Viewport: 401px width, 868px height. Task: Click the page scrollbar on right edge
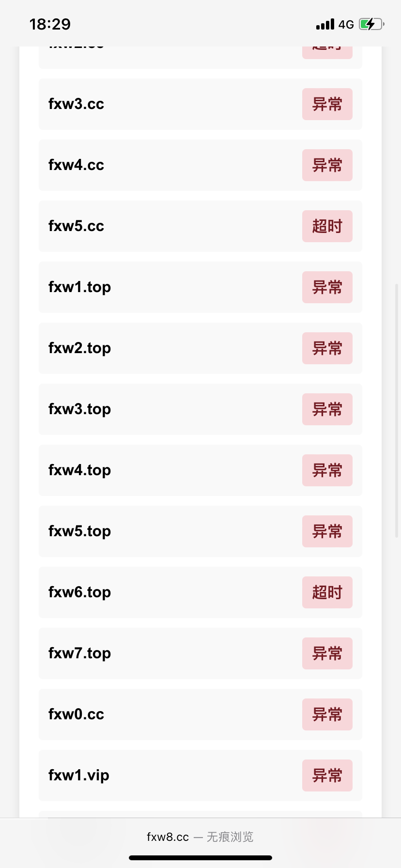click(398, 411)
